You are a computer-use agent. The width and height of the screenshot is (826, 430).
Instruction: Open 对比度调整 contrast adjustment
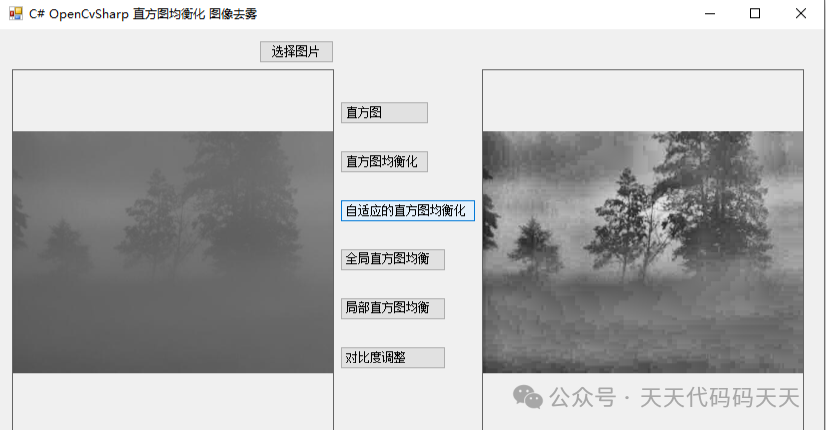392,357
